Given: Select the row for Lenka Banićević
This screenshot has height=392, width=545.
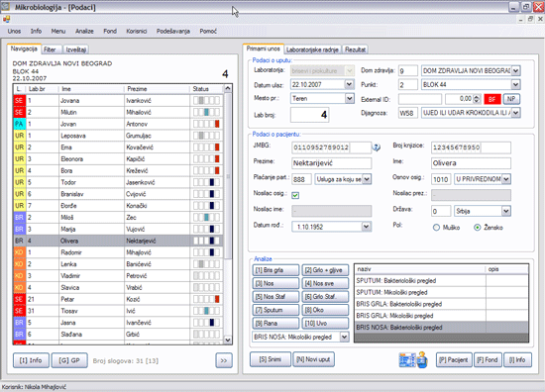Looking at the screenshot, I should point(118,264).
